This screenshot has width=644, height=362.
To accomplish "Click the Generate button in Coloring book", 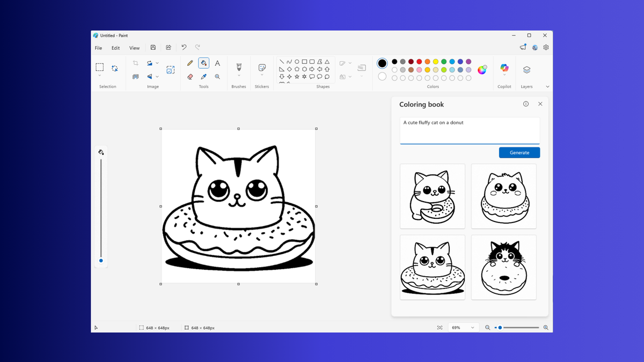I will [x=519, y=152].
